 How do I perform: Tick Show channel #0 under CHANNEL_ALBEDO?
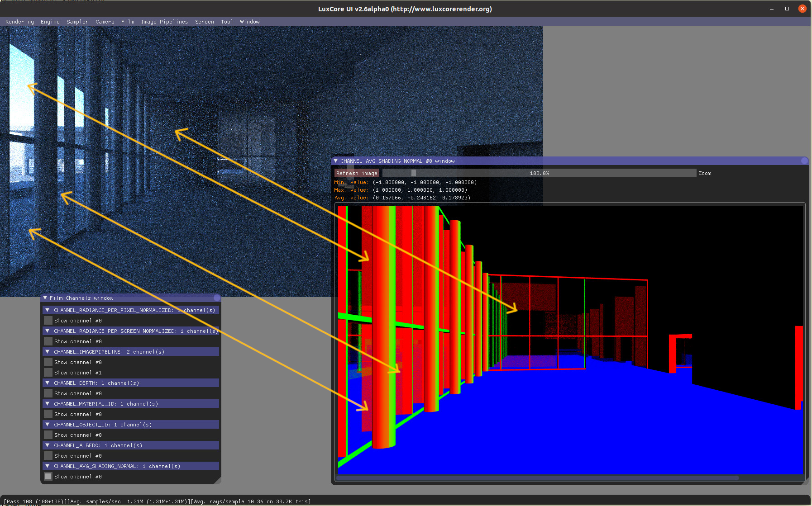[x=48, y=456]
